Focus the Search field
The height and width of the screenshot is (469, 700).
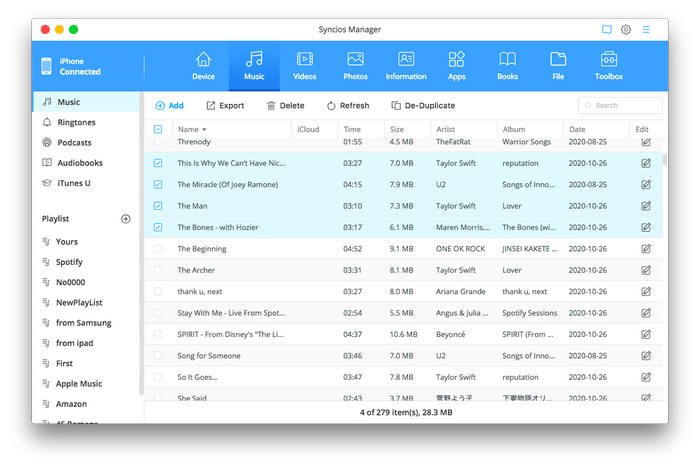(x=620, y=105)
